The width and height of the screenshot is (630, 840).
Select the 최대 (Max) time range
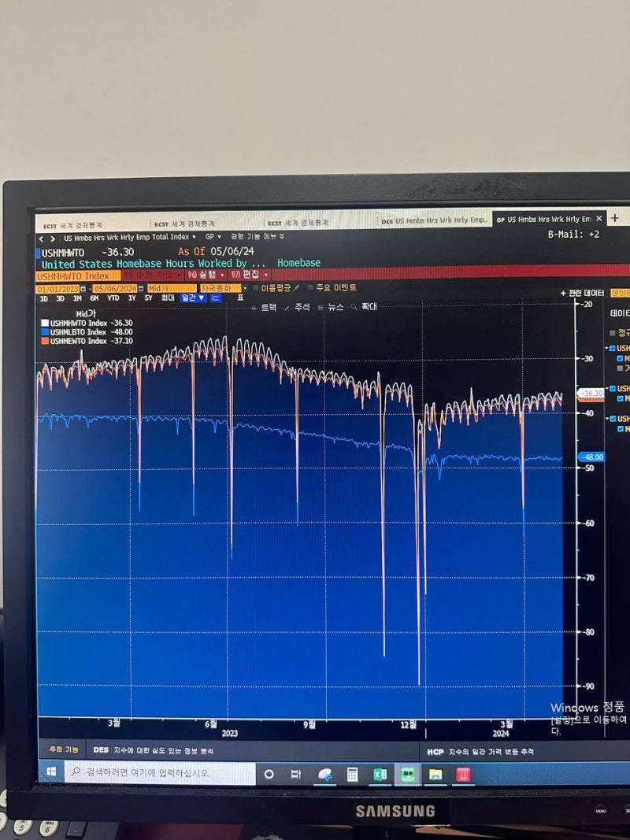[168, 298]
